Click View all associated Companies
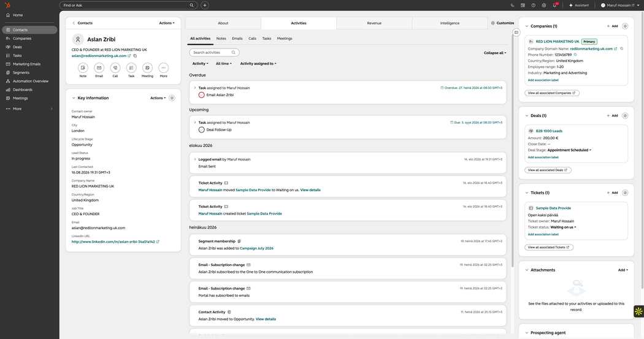This screenshot has width=644, height=339. (x=551, y=93)
